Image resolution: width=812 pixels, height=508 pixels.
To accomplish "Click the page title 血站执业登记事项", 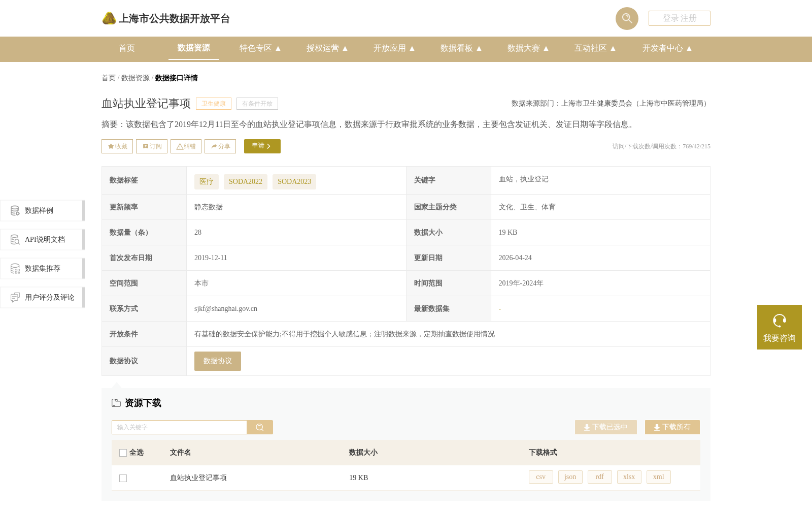I will [x=146, y=104].
